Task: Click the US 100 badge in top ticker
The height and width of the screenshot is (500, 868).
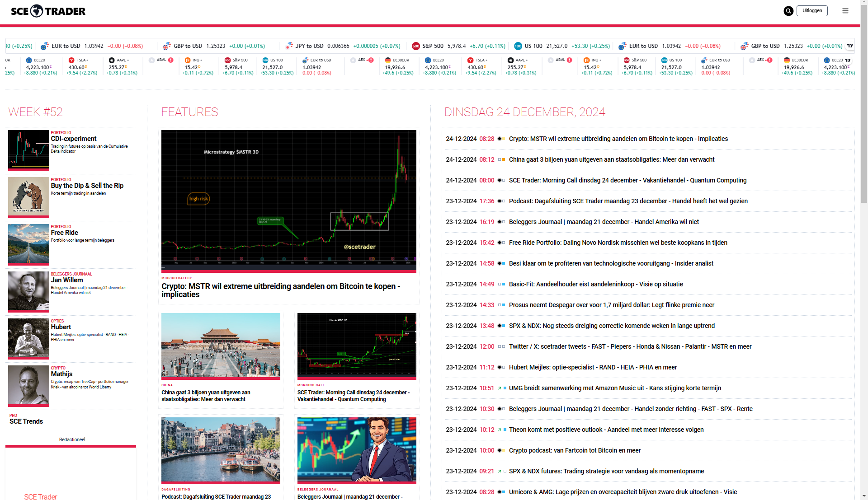Action: pyautogui.click(x=518, y=46)
